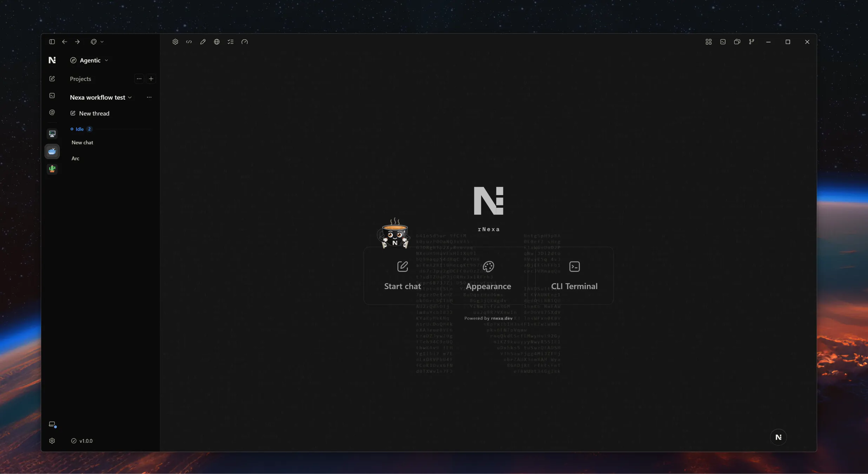Screen dimensions: 868x474
Task: Select the pencil edit toolbar icon
Action: coord(203,42)
